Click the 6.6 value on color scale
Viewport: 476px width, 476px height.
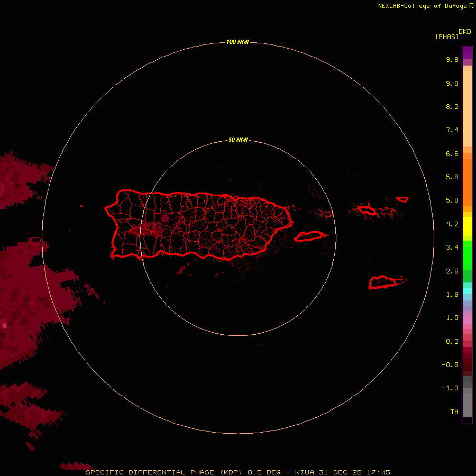click(x=452, y=153)
